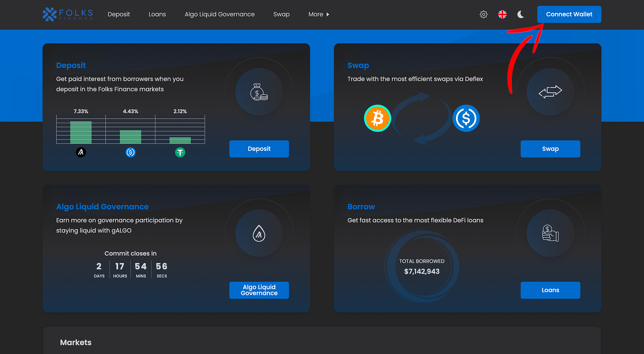Click the swap arrows circle icon

coord(550,92)
